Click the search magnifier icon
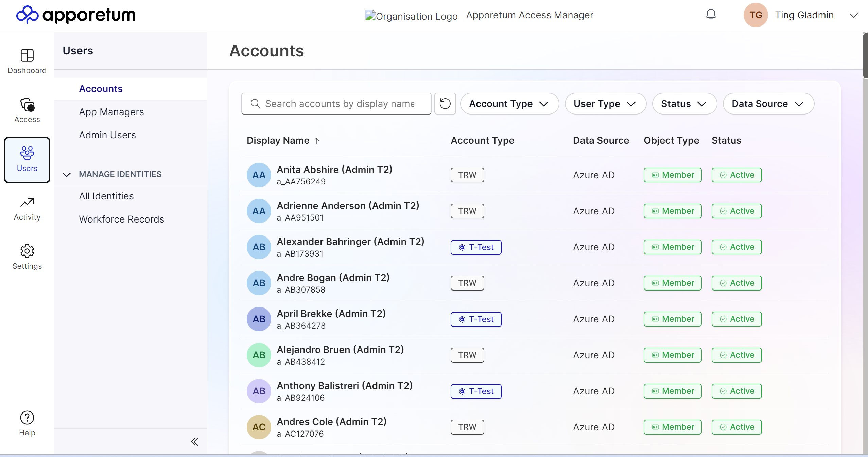This screenshot has height=457, width=868. coord(255,103)
